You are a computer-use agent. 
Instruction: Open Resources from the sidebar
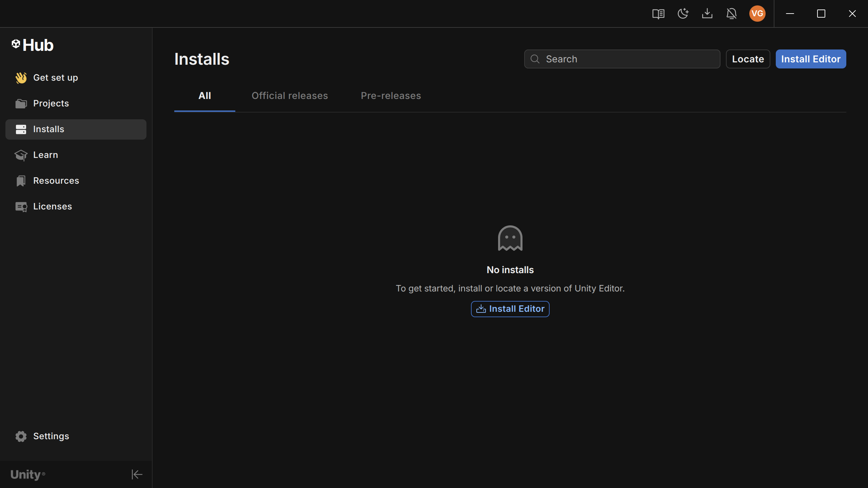tap(56, 181)
